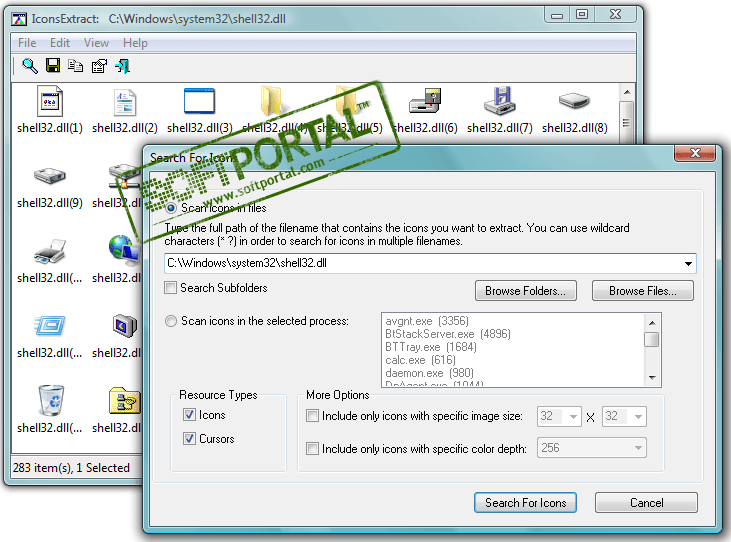Image resolution: width=731 pixels, height=542 pixels.
Task: Open the color depth 256 dropdown
Action: coord(638,448)
